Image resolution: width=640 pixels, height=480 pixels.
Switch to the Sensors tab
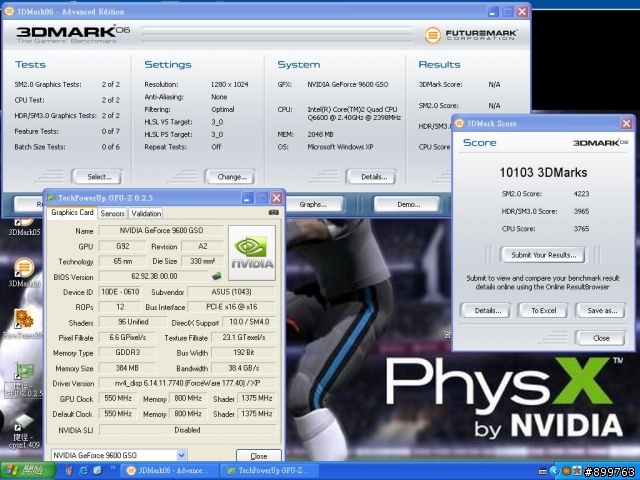coord(112,213)
